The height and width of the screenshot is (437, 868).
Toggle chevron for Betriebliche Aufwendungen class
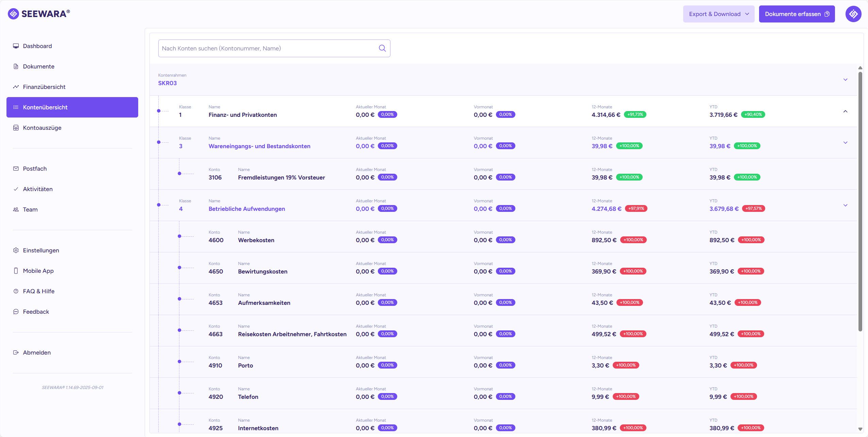tap(845, 205)
